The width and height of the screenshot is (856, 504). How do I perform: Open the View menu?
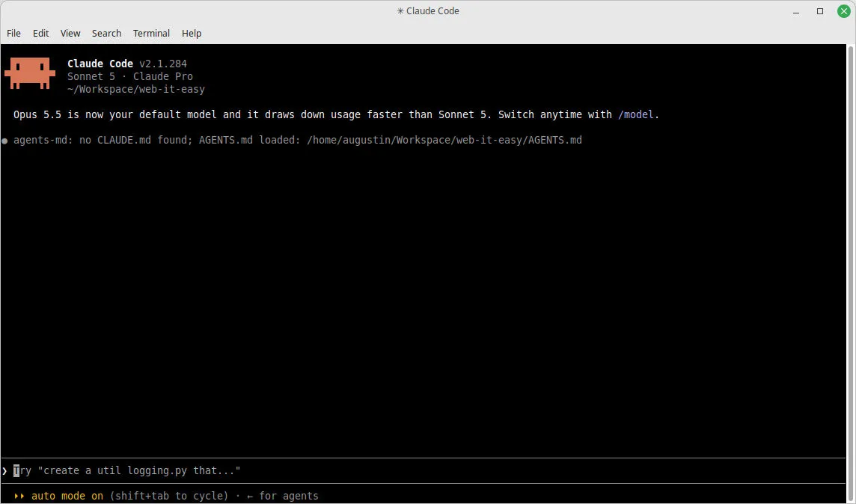[70, 33]
